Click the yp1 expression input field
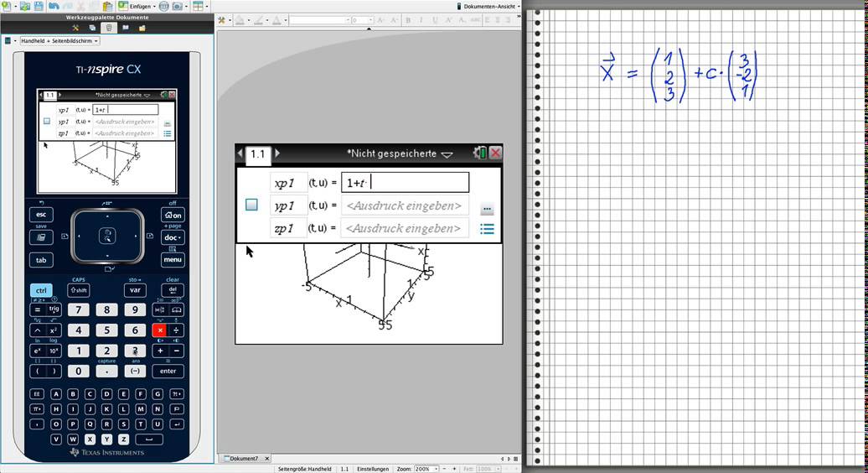 pos(405,205)
